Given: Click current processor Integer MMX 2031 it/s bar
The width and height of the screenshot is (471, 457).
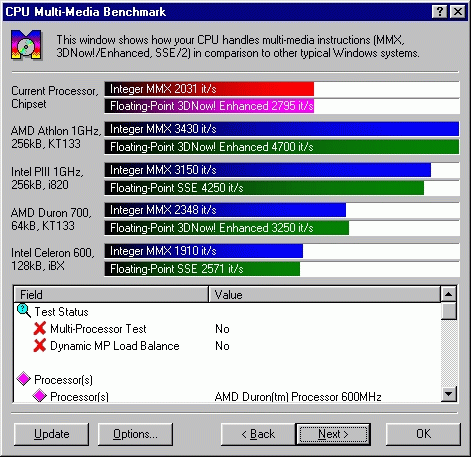Looking at the screenshot, I should coord(209,89).
